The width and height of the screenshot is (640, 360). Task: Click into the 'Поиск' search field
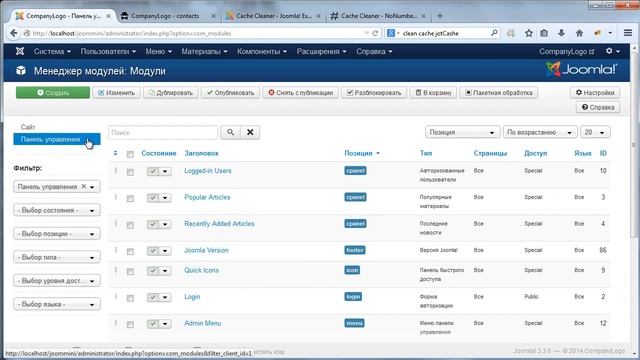pyautogui.click(x=163, y=132)
